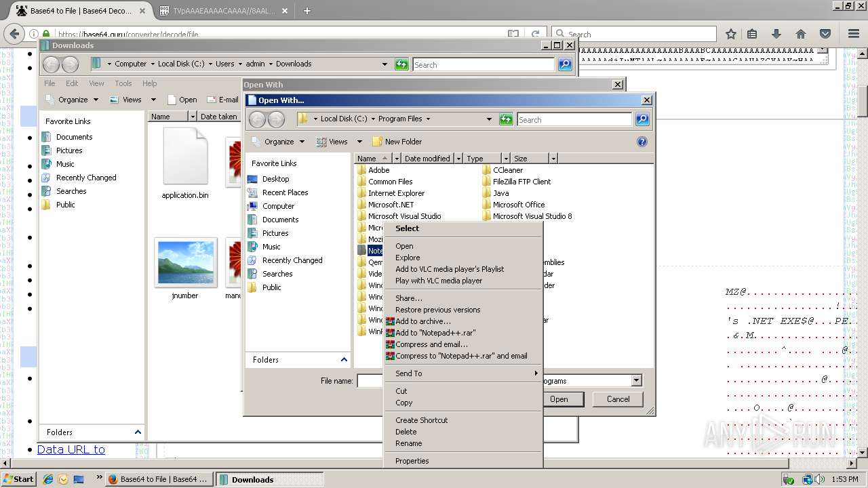Click New Folder button

click(397, 142)
